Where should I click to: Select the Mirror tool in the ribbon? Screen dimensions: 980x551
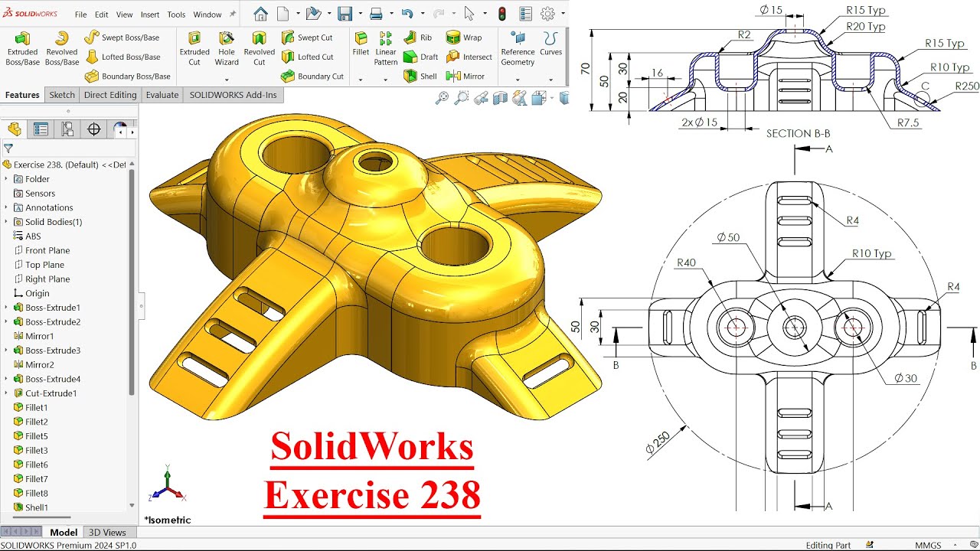[x=465, y=77]
